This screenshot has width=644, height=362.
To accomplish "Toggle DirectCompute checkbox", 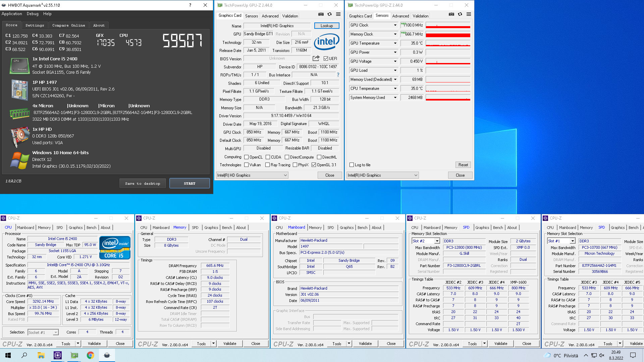I will click(287, 157).
